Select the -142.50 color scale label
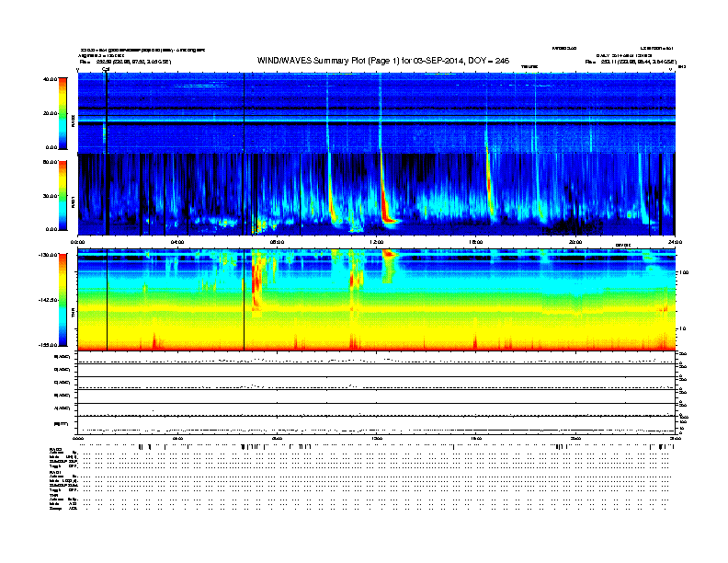This screenshot has width=728, height=563. point(49,300)
